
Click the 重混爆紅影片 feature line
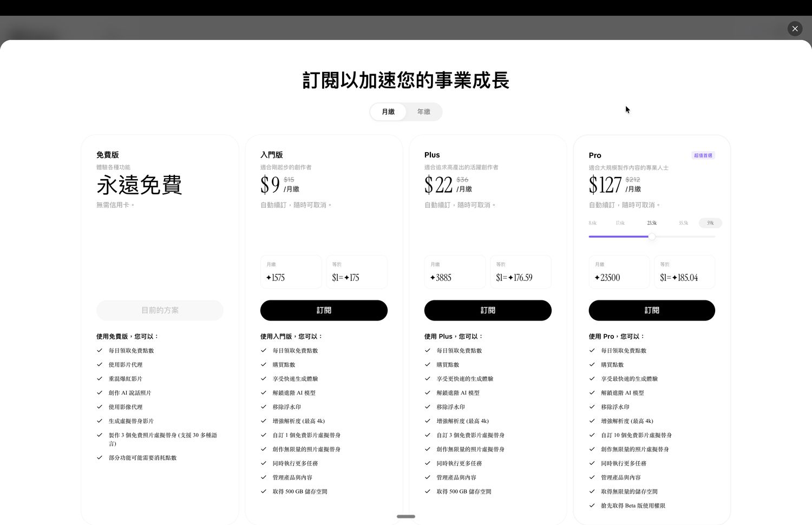click(126, 379)
